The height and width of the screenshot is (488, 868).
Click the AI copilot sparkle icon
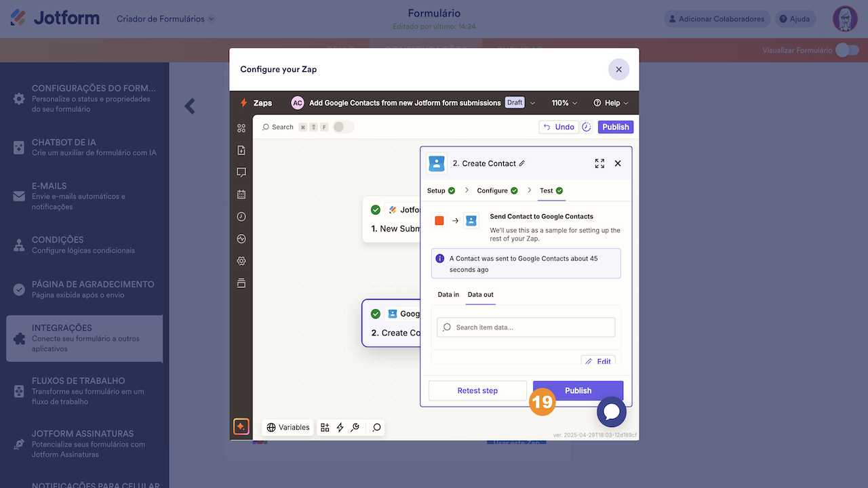pyautogui.click(x=241, y=427)
